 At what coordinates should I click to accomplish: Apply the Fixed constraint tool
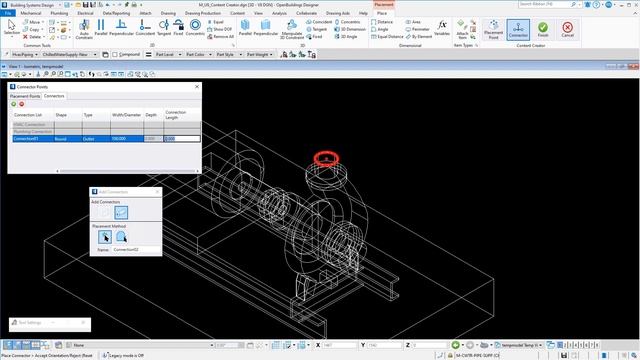[x=178, y=28]
